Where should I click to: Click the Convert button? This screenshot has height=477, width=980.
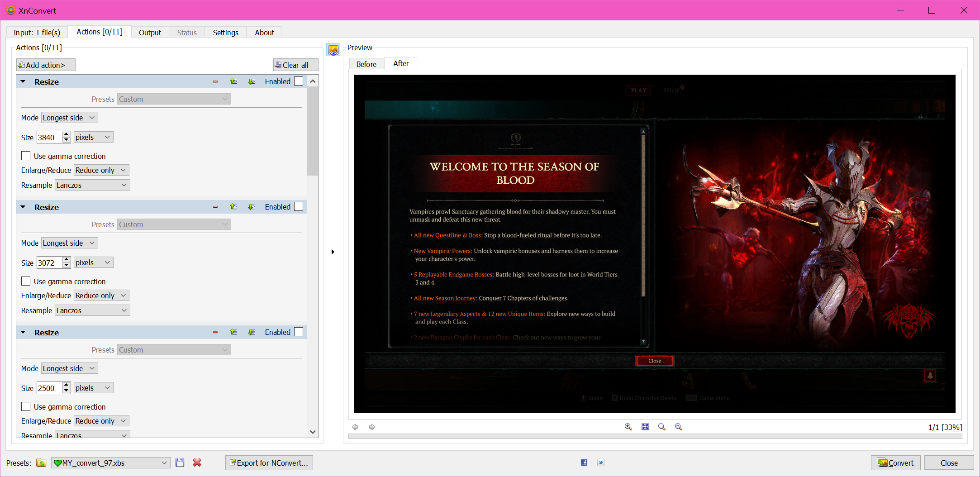895,463
